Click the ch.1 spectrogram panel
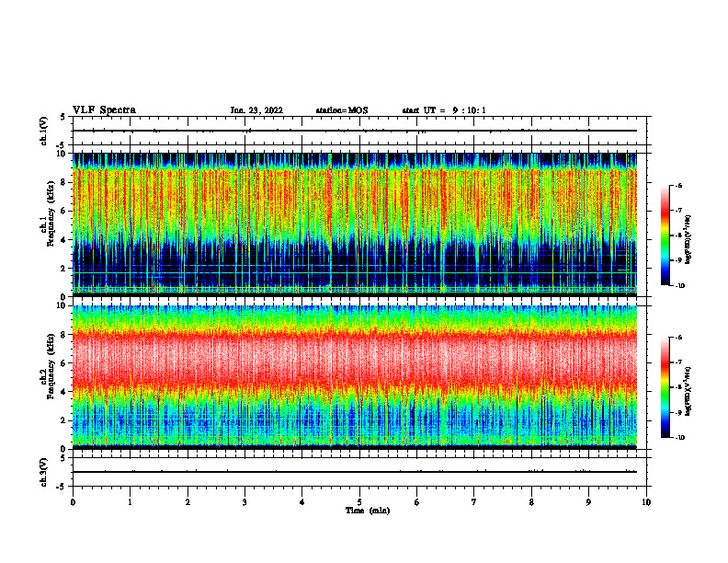This screenshot has height=563, width=728. click(x=355, y=224)
